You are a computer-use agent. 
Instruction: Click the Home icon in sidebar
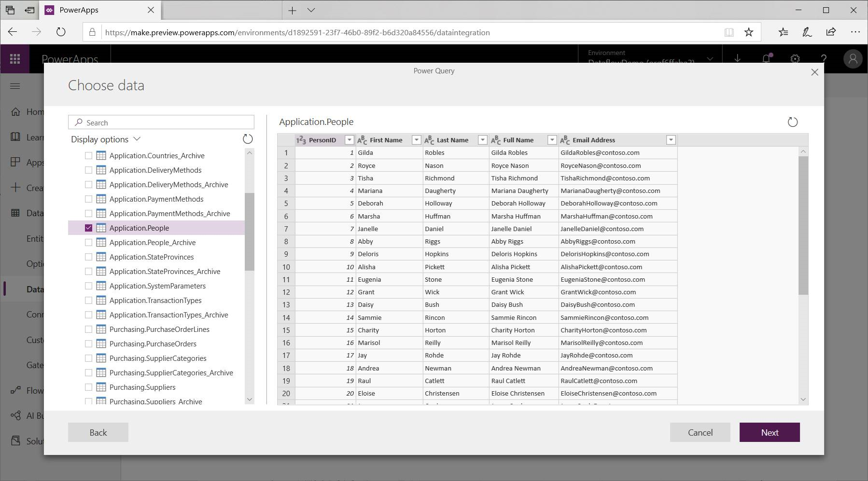pyautogui.click(x=16, y=112)
